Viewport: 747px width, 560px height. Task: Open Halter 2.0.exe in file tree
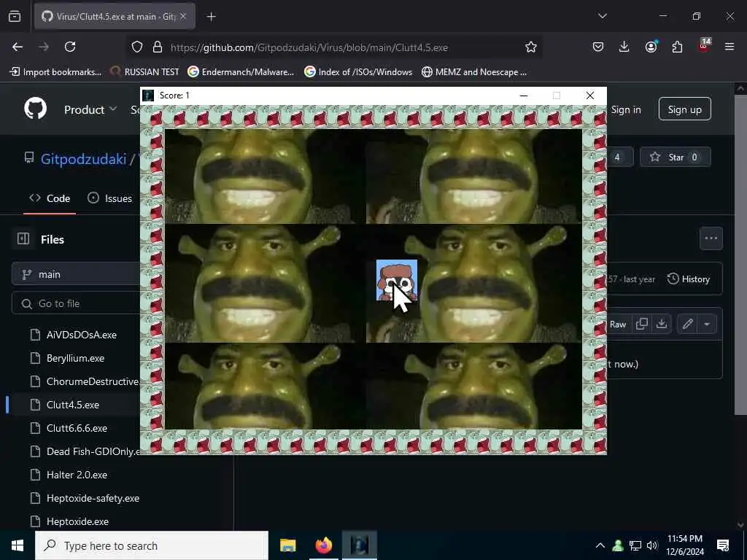77,475
